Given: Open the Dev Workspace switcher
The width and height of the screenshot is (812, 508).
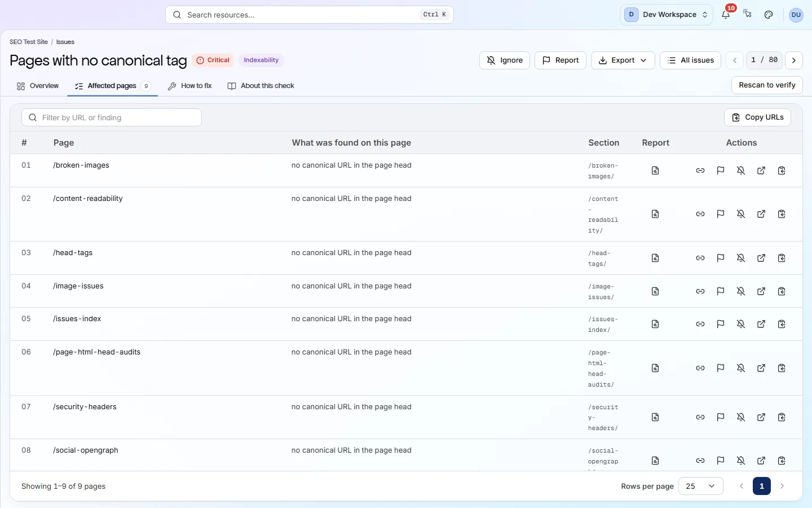Looking at the screenshot, I should [667, 15].
